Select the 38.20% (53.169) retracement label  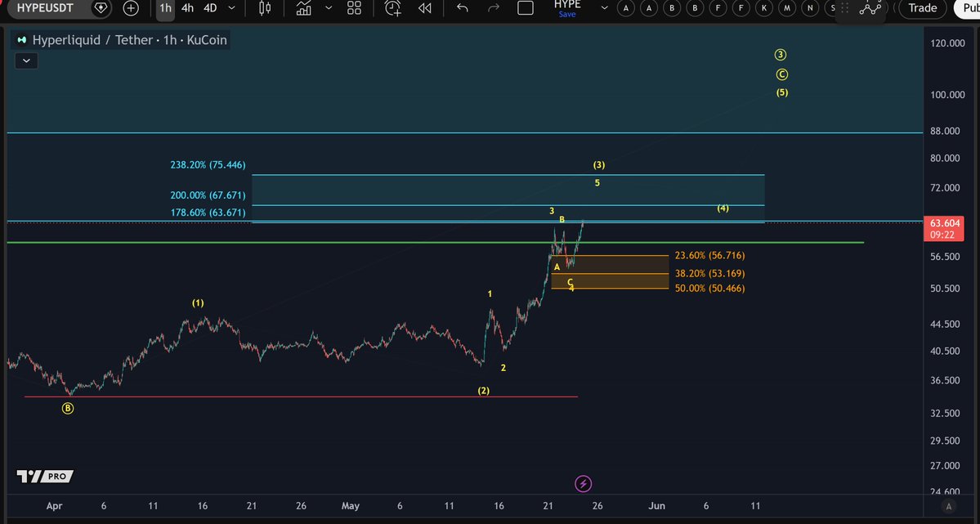point(709,274)
